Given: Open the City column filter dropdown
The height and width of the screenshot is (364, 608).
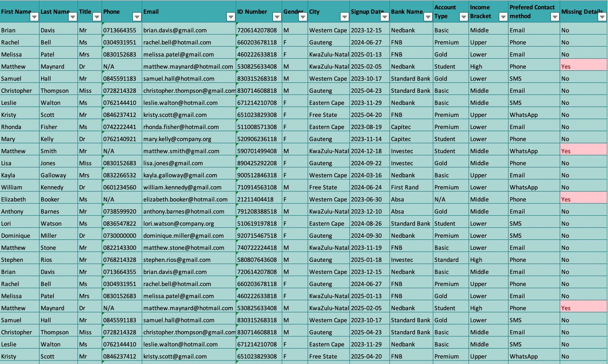Looking at the screenshot, I should point(344,17).
